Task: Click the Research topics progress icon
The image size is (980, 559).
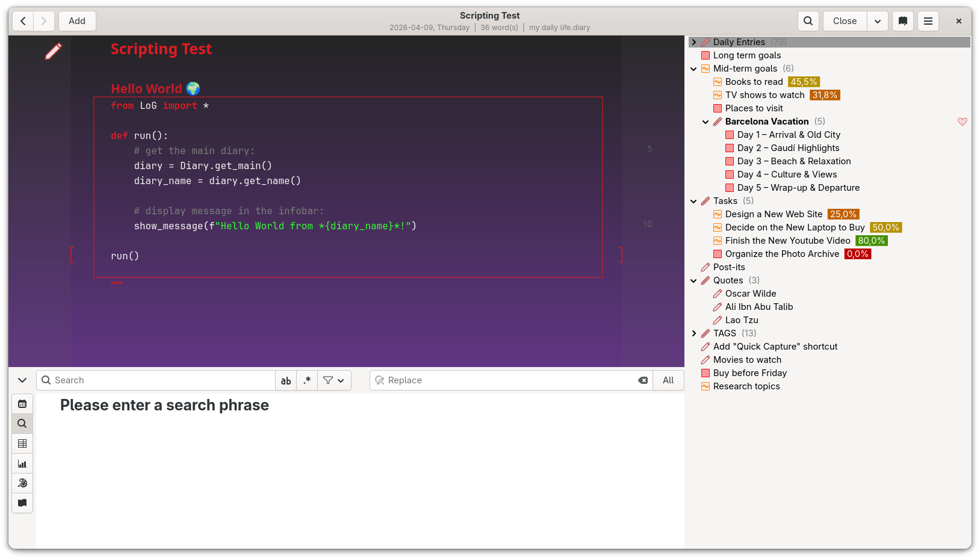Action: coord(706,386)
